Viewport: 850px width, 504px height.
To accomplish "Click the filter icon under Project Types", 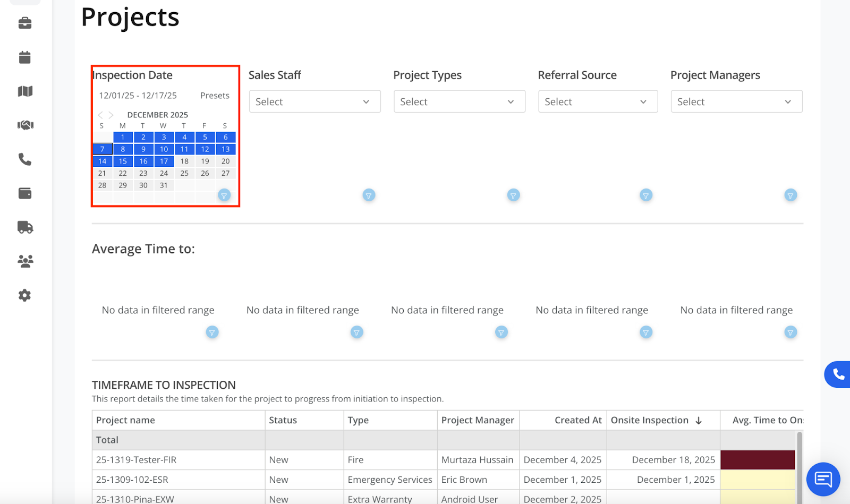I will click(513, 195).
